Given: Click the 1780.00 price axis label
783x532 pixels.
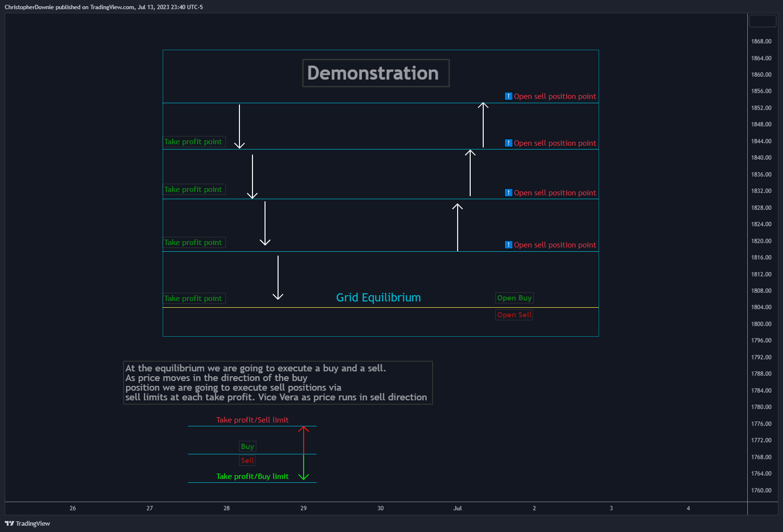Looking at the screenshot, I should [761, 407].
